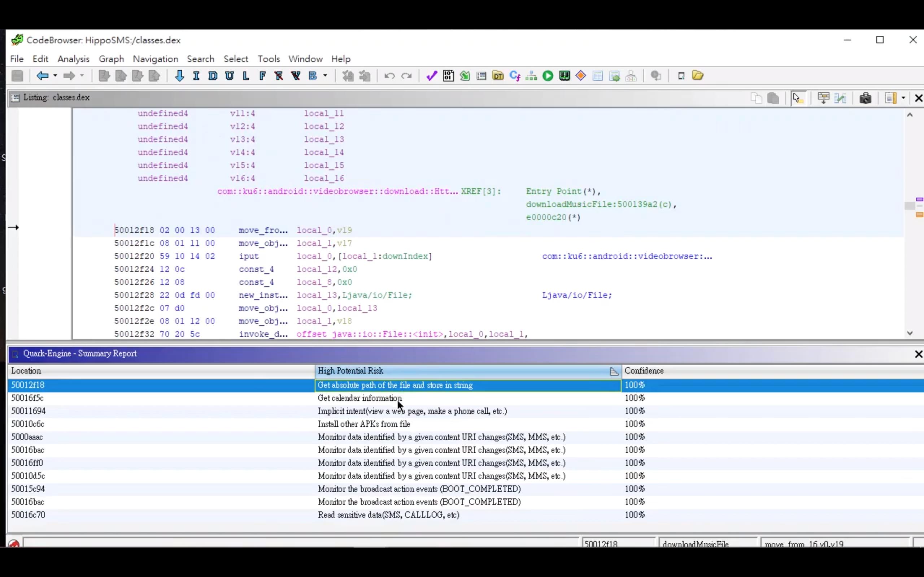Expand the Listing field options dropdown arrow
Screen dimensions: 924x577
click(903, 98)
